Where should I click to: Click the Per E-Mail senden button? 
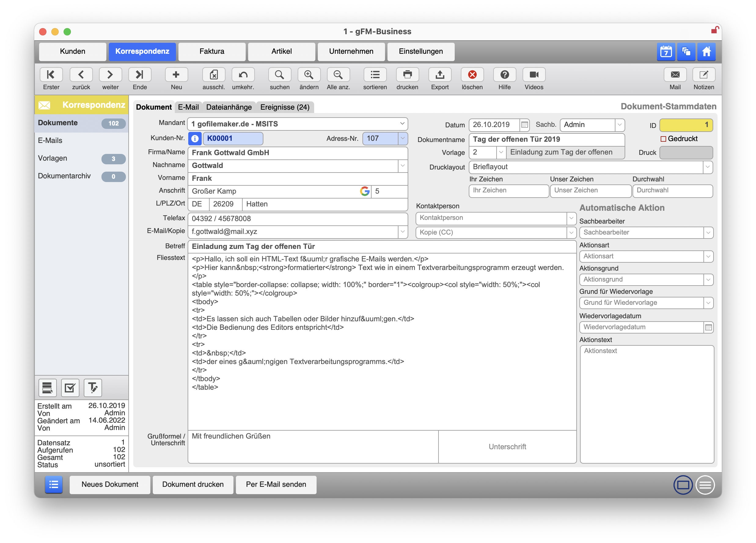point(276,484)
